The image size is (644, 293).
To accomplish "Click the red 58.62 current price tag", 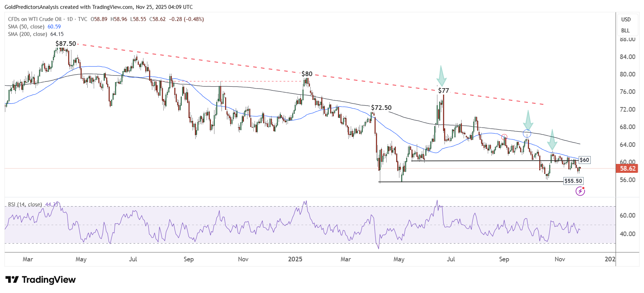I will pyautogui.click(x=627, y=169).
